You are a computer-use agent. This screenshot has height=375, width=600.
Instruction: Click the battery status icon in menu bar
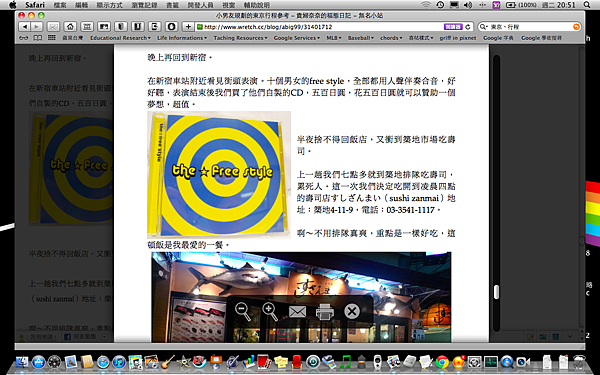click(x=511, y=5)
